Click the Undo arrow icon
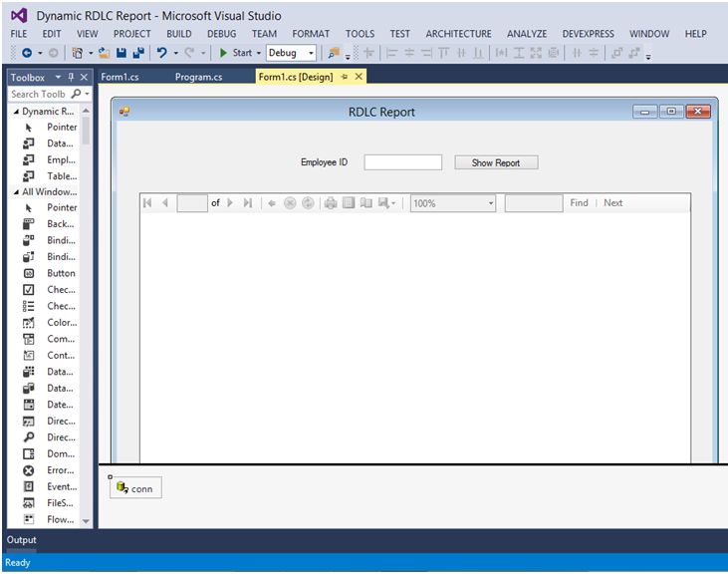 tap(161, 53)
